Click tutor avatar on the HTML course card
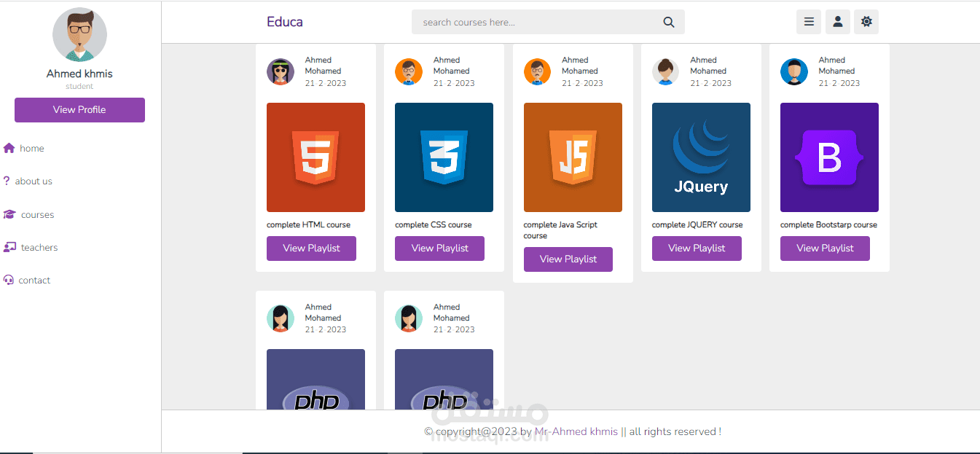This screenshot has width=980, height=454. pyautogui.click(x=281, y=71)
